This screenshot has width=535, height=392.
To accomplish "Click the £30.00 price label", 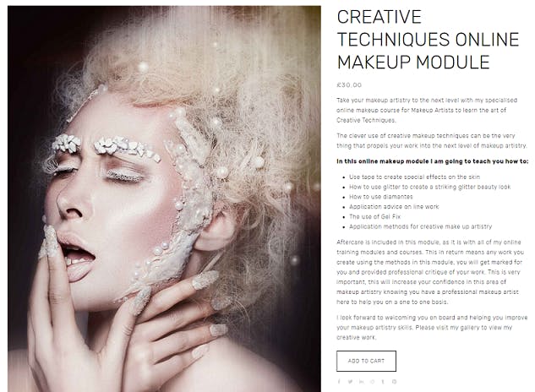I will pos(349,85).
